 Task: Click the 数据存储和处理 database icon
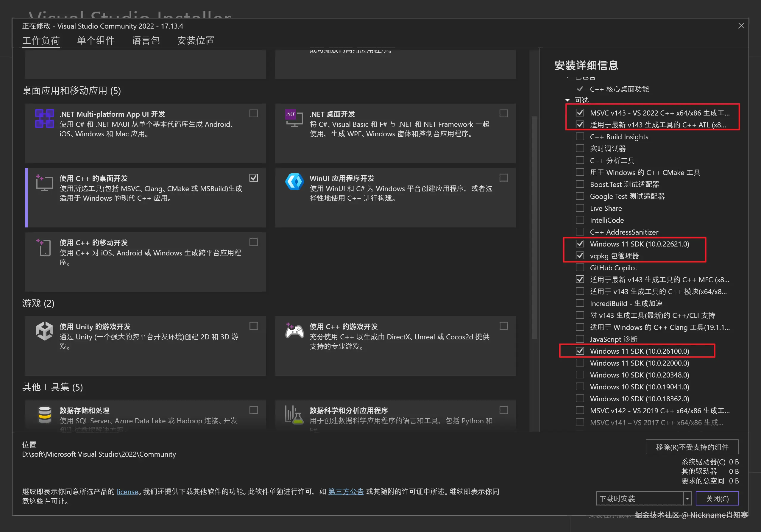pyautogui.click(x=44, y=415)
